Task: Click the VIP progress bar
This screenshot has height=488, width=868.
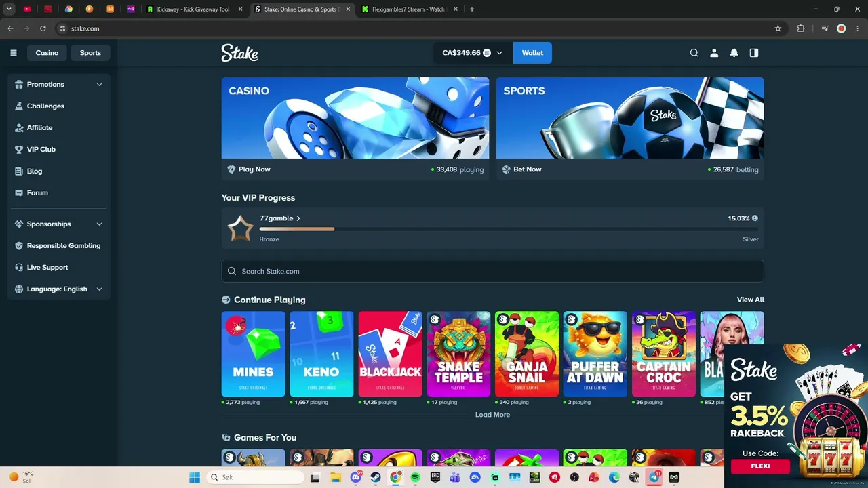Action: (509, 229)
